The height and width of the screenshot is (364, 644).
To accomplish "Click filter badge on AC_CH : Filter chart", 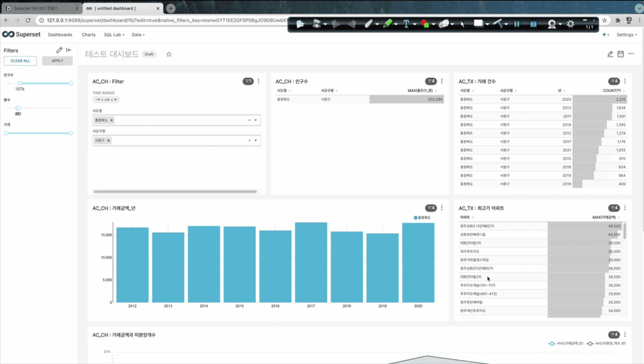I will (248, 81).
